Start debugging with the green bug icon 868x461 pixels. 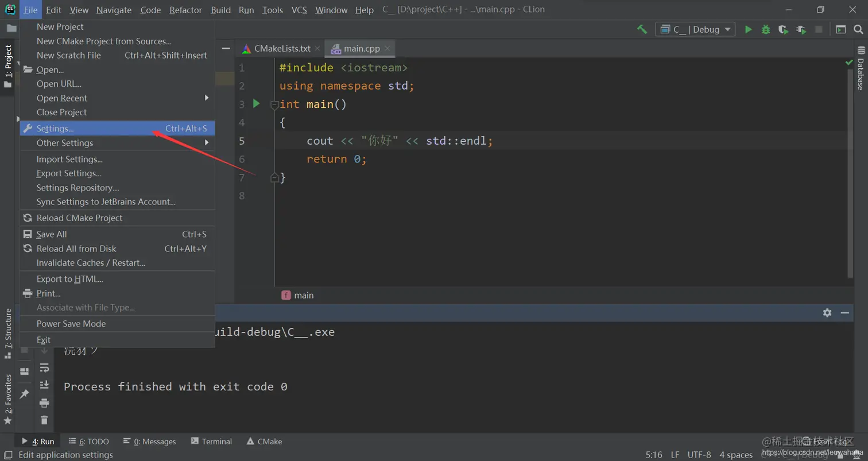tap(766, 29)
